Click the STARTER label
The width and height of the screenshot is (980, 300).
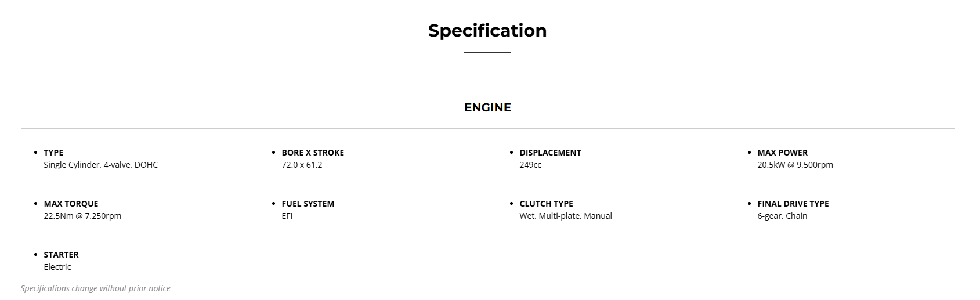pyautogui.click(x=61, y=255)
